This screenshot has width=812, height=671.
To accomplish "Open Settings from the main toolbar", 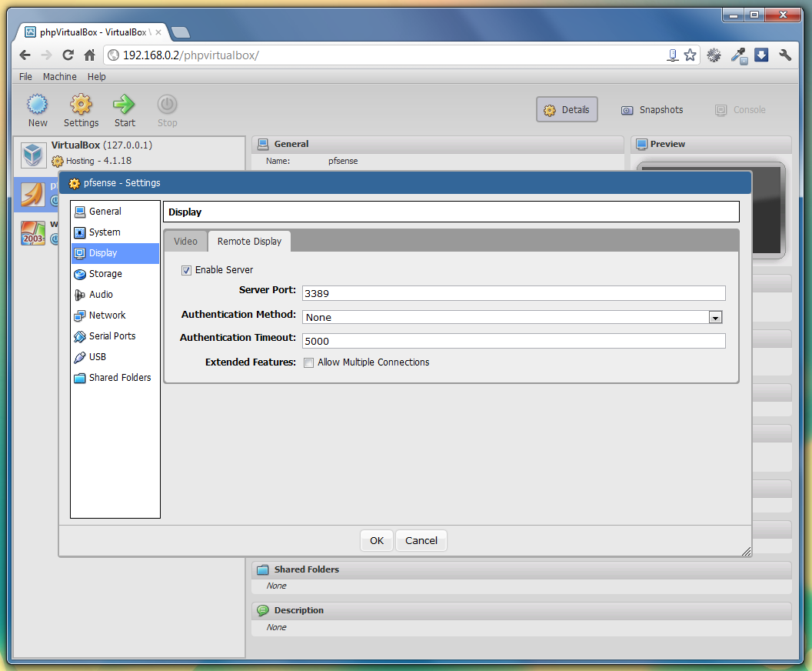I will (x=81, y=110).
